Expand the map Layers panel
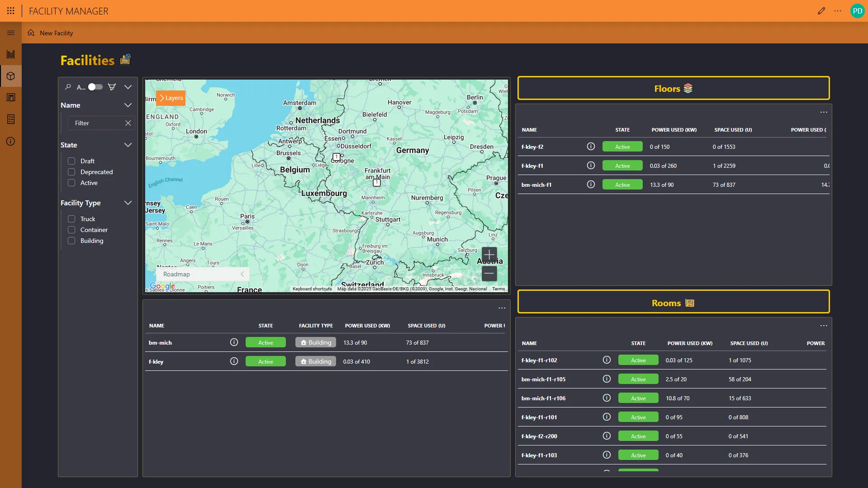Screen dimensions: 868x488 click(x=171, y=98)
